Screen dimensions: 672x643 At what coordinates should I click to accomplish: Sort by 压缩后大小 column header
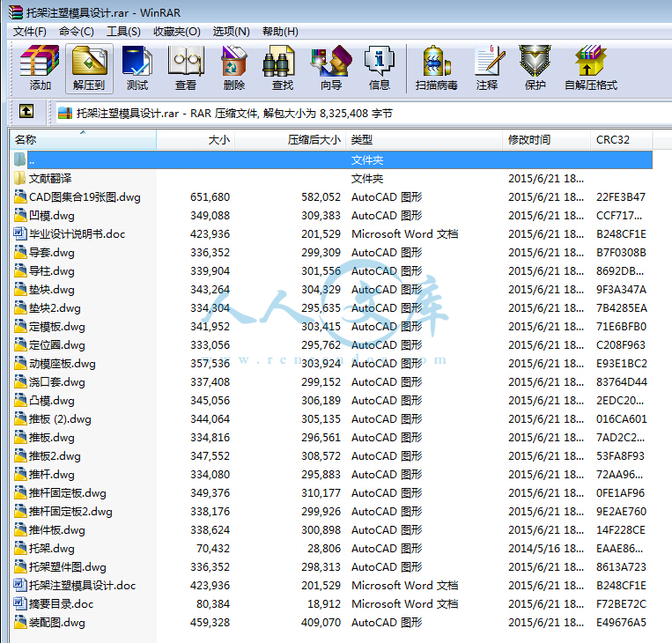point(291,140)
